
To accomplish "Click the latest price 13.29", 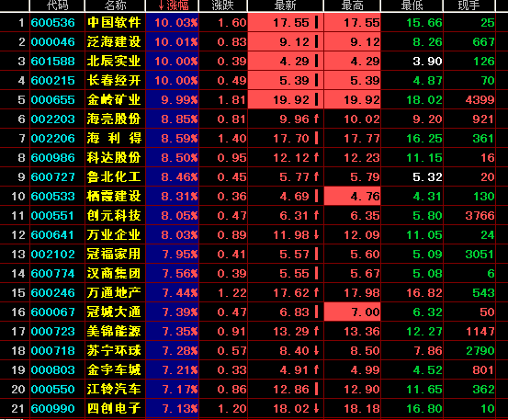I will (290, 331).
